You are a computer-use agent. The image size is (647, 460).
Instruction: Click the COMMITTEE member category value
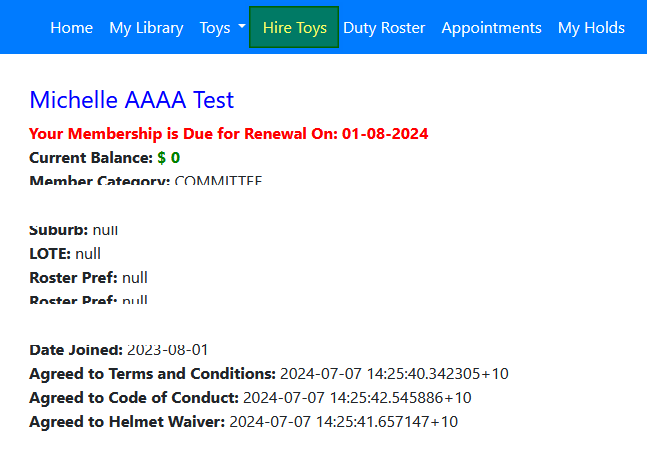pos(218,181)
